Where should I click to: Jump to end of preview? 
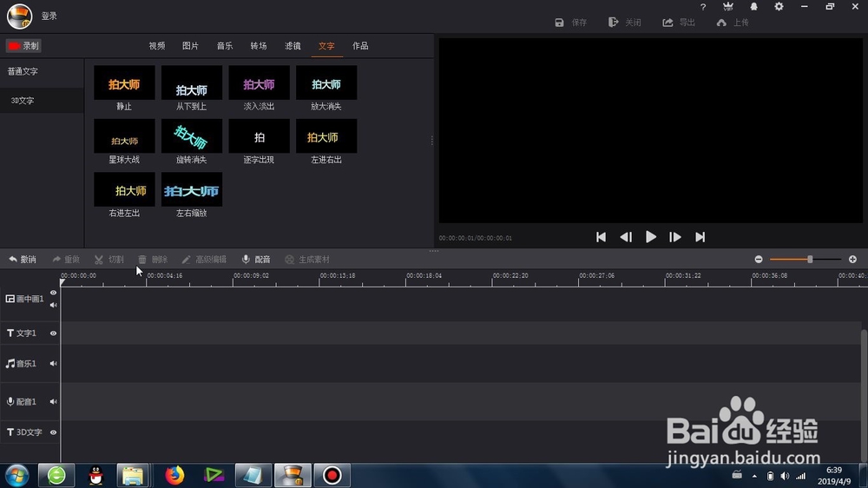coord(700,237)
